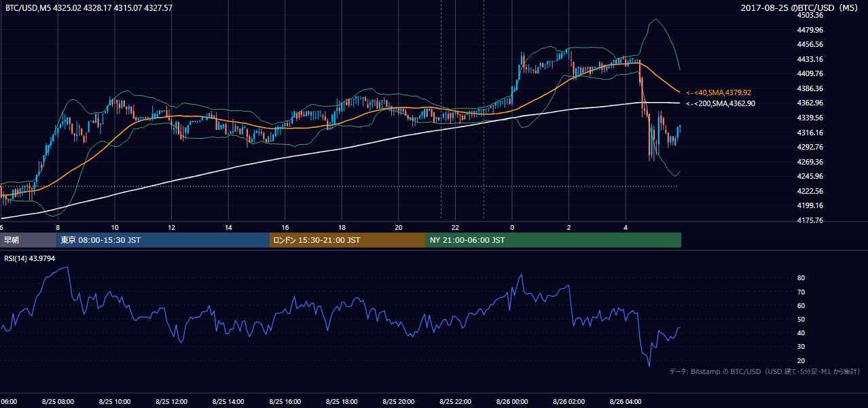Click the BTC/USD,M5 price header text
868x408 pixels.
89,8
